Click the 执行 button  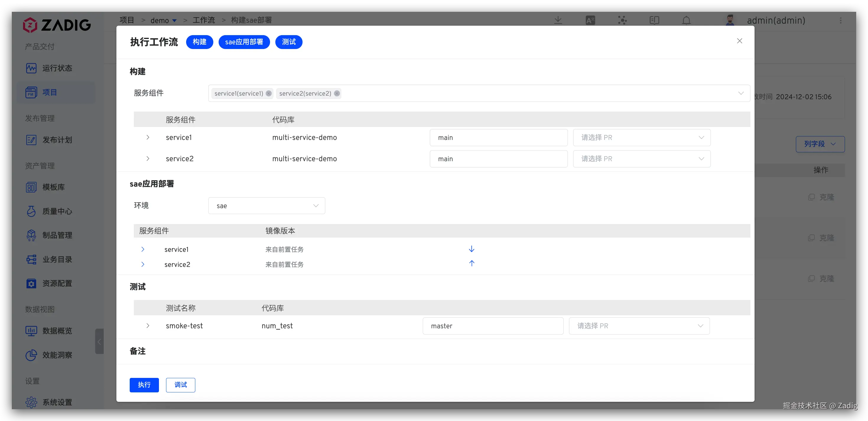(x=144, y=385)
